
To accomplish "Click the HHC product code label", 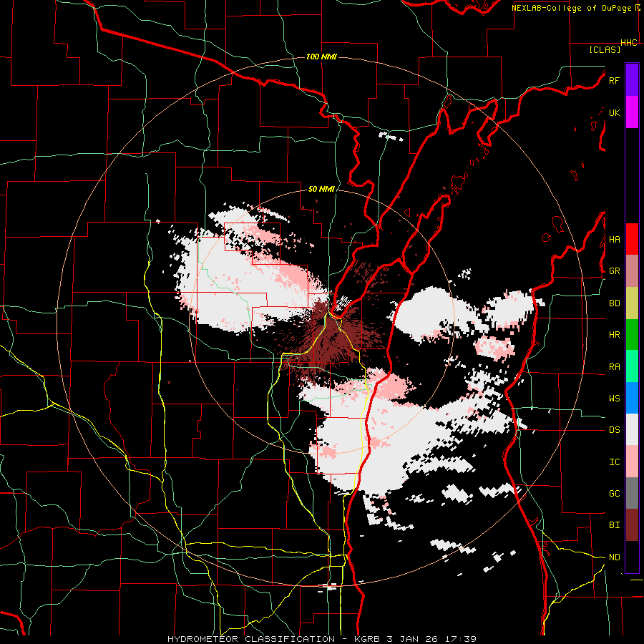I will click(x=629, y=43).
